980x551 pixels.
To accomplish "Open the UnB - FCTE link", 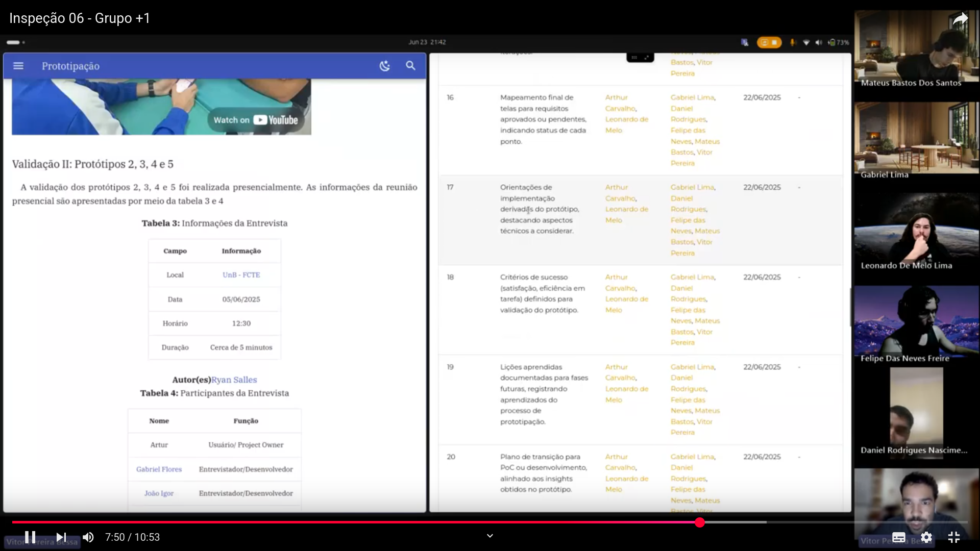I will 241,274.
